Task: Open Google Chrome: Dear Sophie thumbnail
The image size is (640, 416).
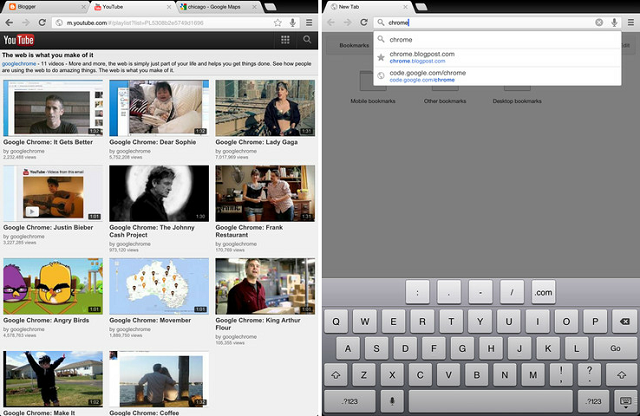Action: click(159, 108)
